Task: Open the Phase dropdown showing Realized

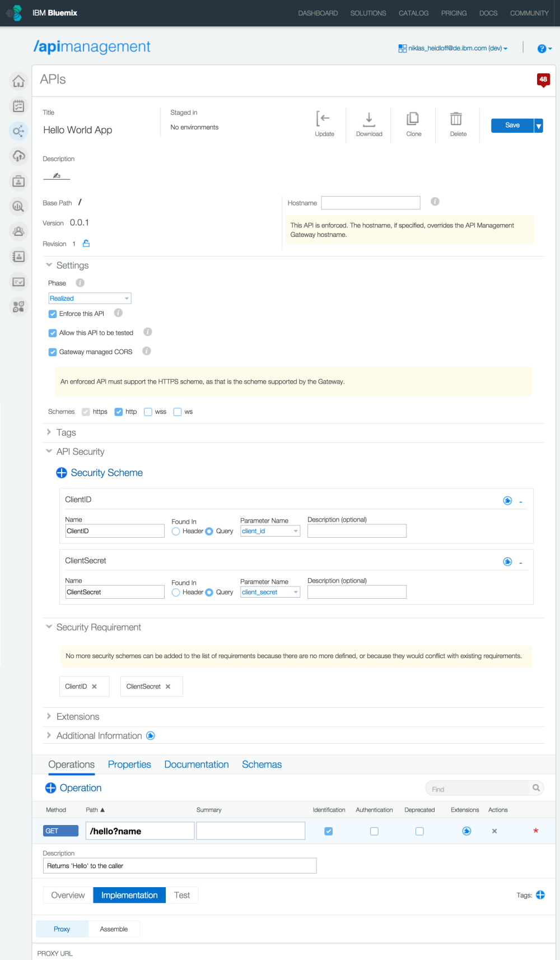Action: pos(90,299)
